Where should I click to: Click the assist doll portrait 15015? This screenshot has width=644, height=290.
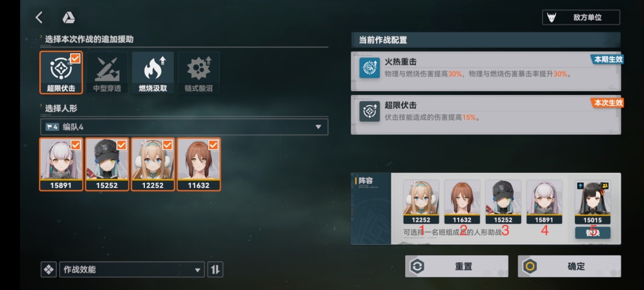tap(592, 202)
